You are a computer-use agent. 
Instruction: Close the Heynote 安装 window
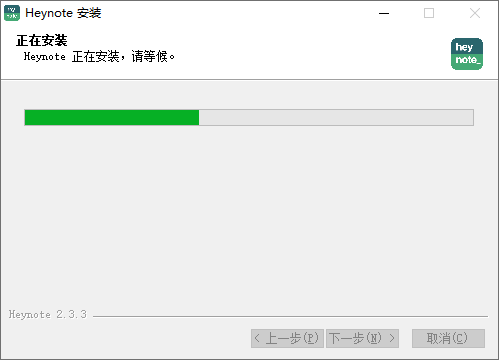pyautogui.click(x=475, y=13)
